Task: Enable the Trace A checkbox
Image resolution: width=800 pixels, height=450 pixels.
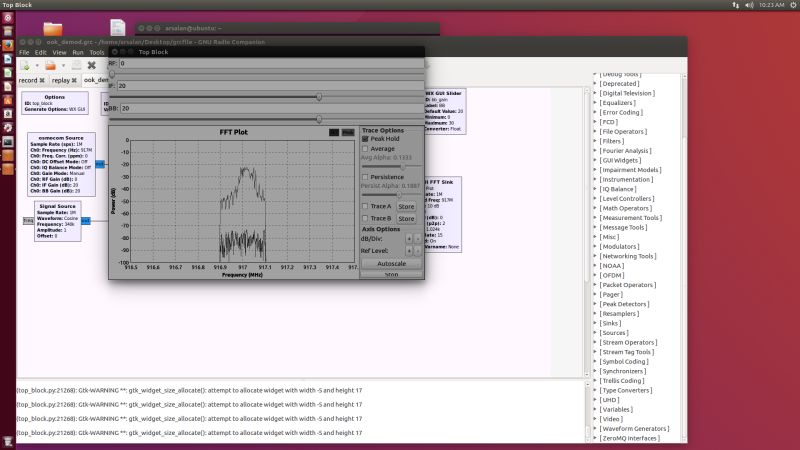Action: tap(365, 206)
